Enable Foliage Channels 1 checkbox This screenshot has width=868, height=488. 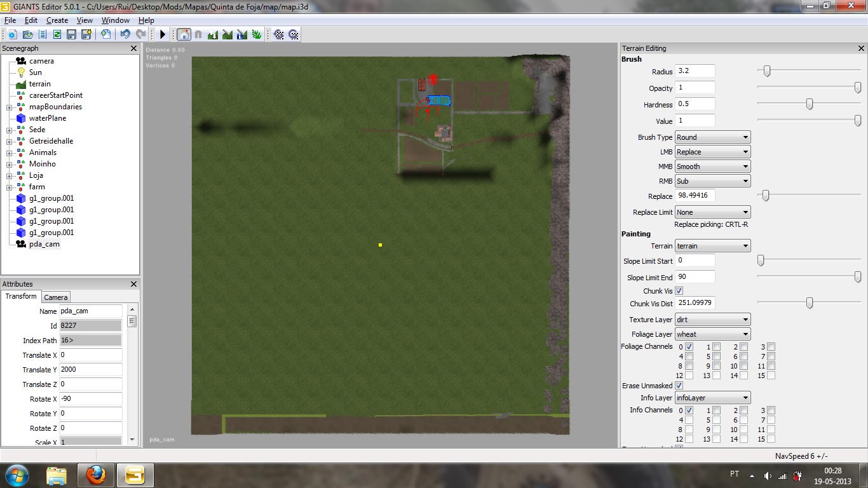point(717,347)
